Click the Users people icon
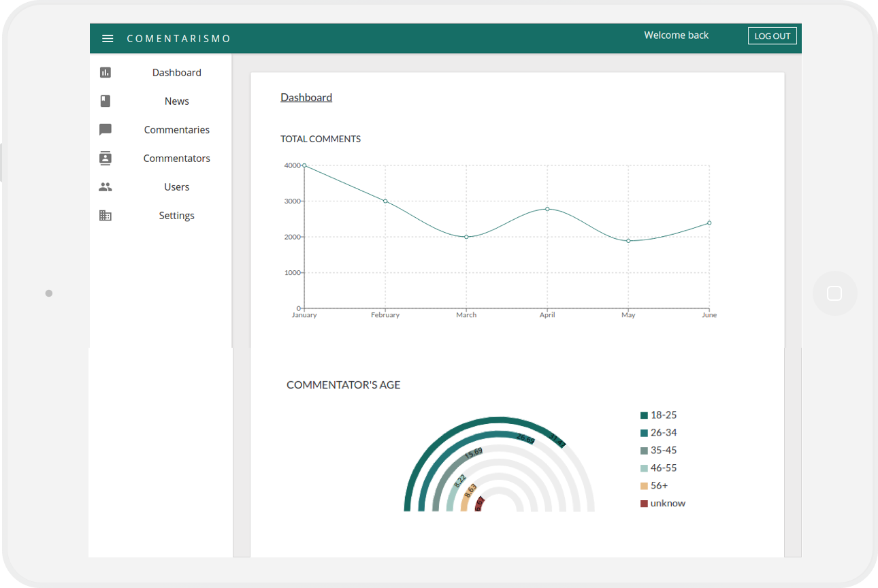The image size is (878, 588). 105,187
